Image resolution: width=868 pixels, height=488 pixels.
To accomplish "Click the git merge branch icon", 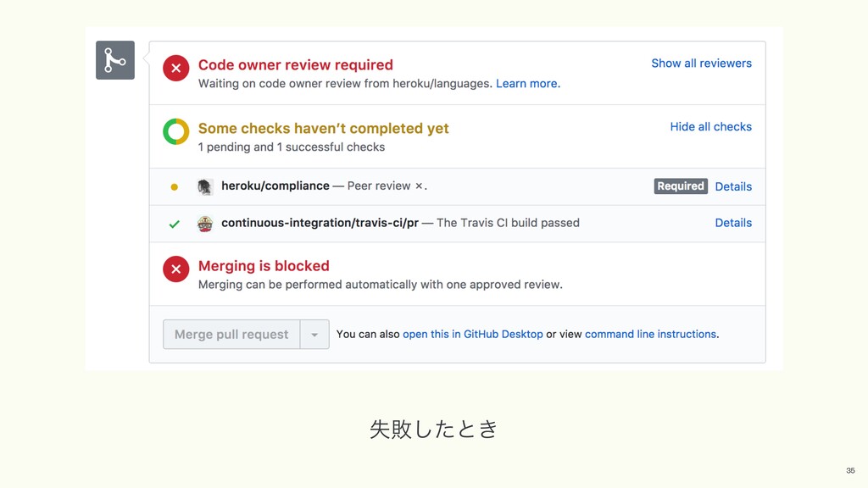I will 115,60.
